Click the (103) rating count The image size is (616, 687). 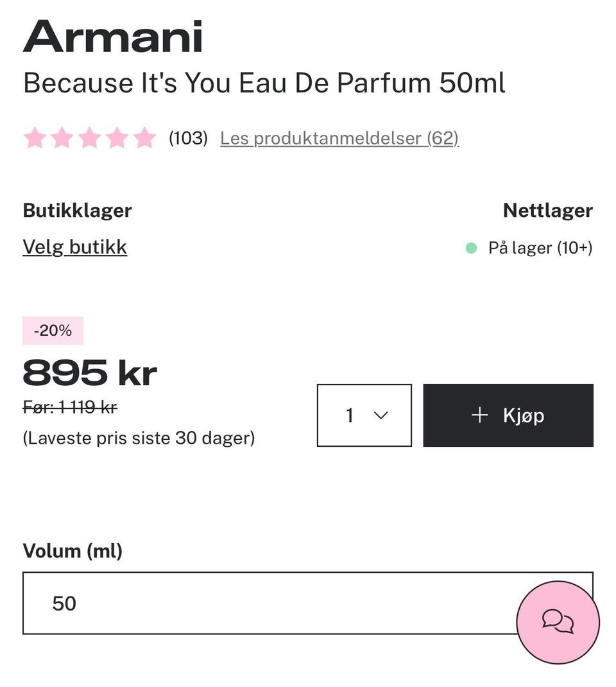tap(188, 138)
